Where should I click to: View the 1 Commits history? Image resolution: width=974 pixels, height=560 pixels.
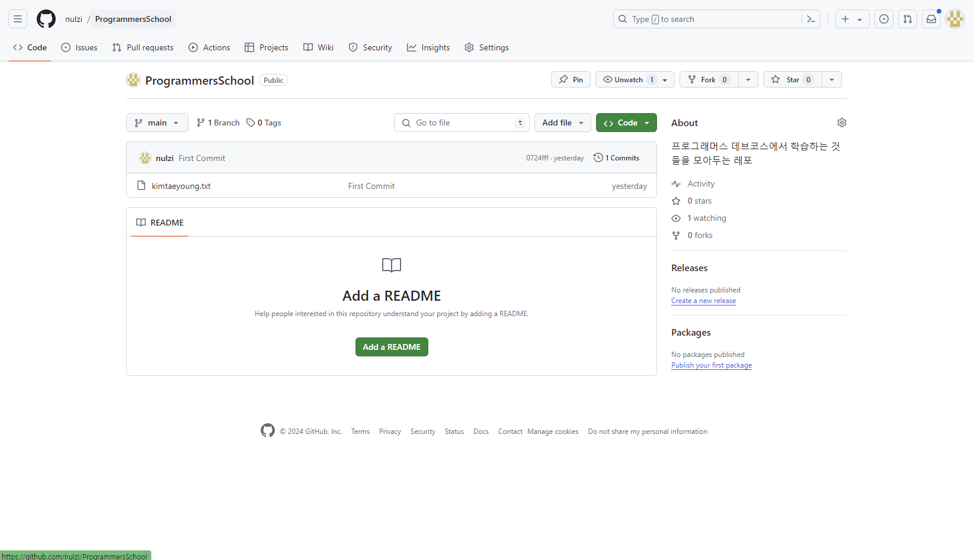tap(617, 157)
